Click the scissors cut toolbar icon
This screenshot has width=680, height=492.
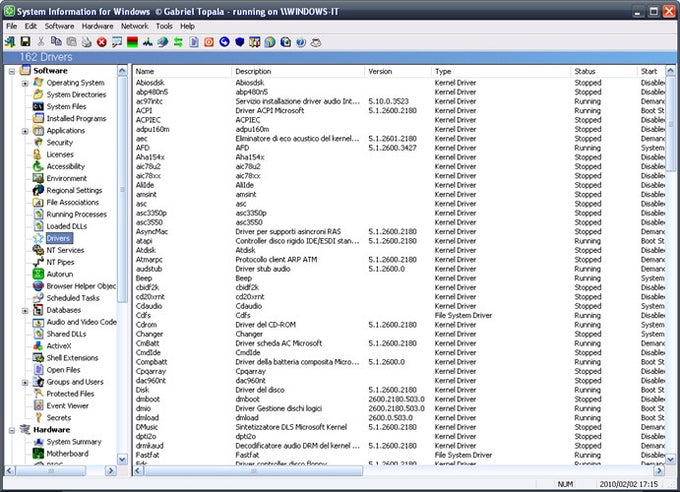tap(41, 42)
